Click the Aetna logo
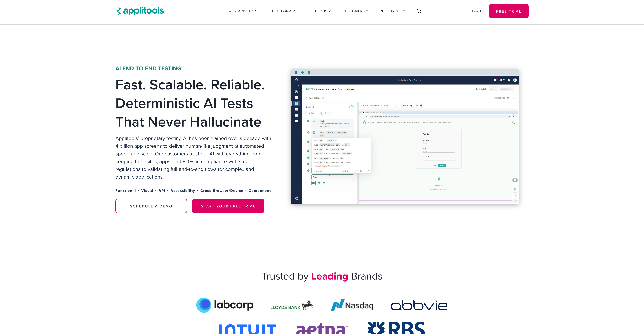644x334 pixels. coord(322,328)
